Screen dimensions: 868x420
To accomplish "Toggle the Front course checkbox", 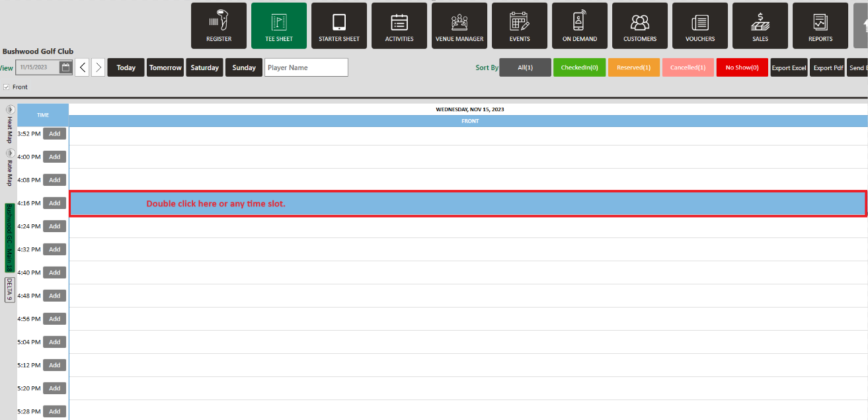I will tap(6, 87).
